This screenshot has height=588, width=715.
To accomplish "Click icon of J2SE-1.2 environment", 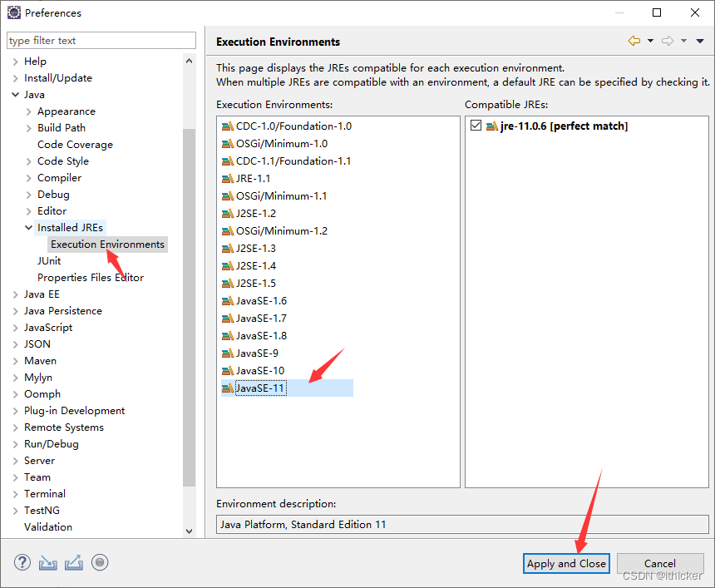I will (x=228, y=214).
